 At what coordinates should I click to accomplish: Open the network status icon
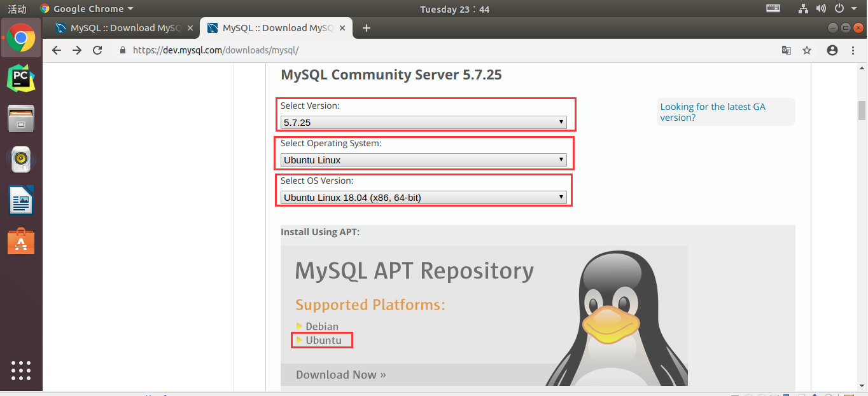point(803,9)
